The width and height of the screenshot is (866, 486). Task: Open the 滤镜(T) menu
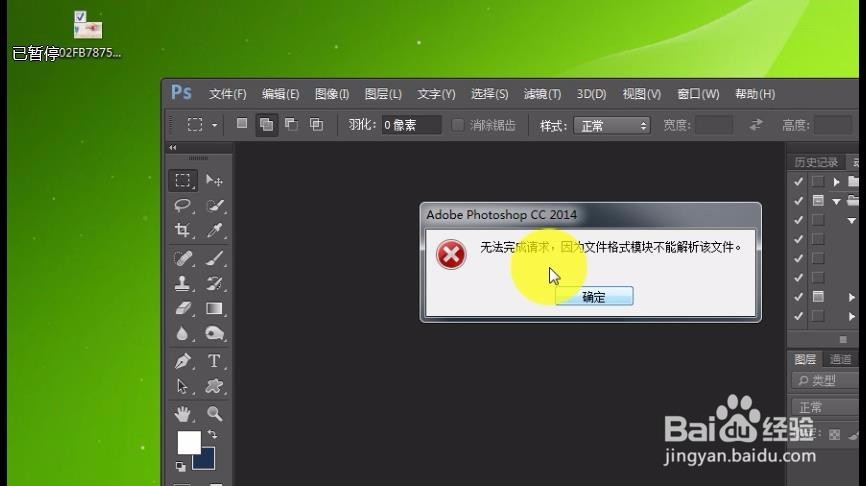542,94
